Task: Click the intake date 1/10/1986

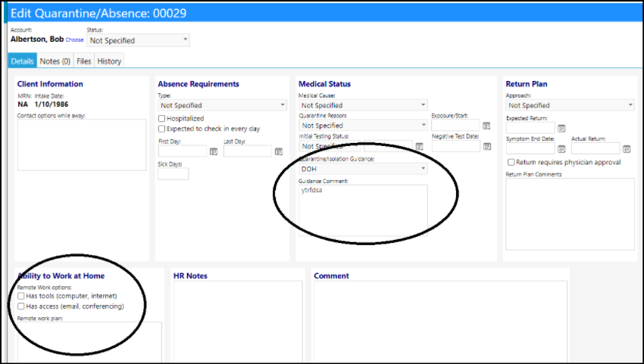Action: tap(52, 104)
